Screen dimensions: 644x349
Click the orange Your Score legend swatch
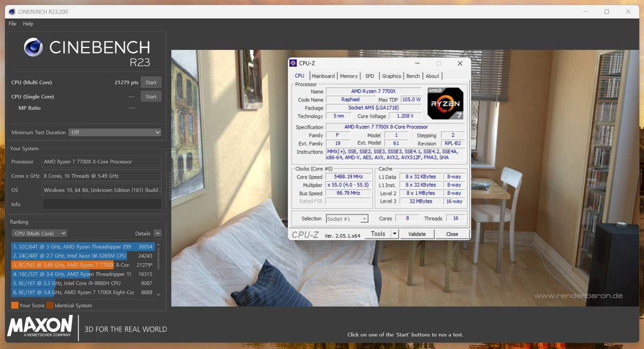[15, 305]
